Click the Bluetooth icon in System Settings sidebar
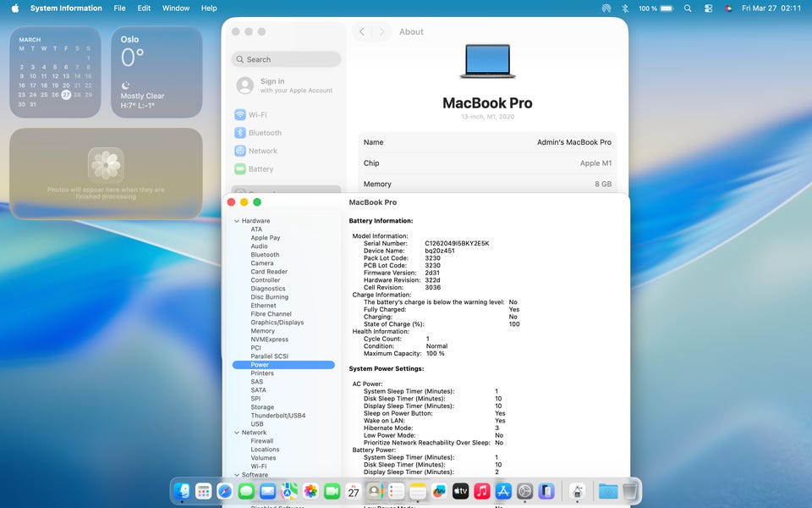Image resolution: width=812 pixels, height=508 pixels. click(x=239, y=133)
